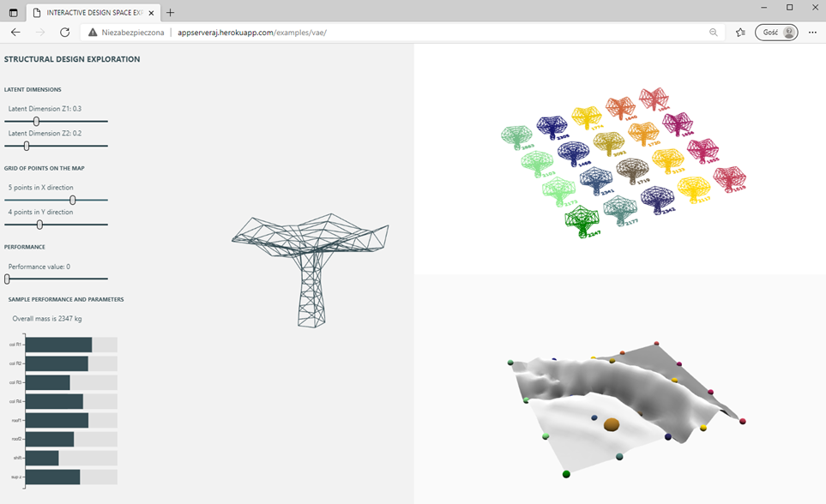Click the Niezabezpieczona warning icon
The image size is (826, 504).
(x=92, y=32)
